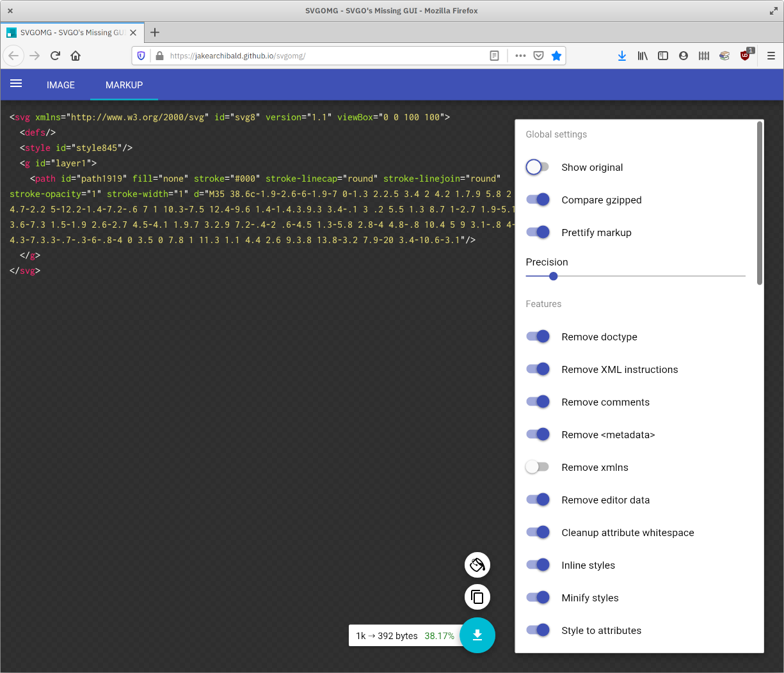
Task: Switch off Remove <metadata>
Action: point(538,434)
